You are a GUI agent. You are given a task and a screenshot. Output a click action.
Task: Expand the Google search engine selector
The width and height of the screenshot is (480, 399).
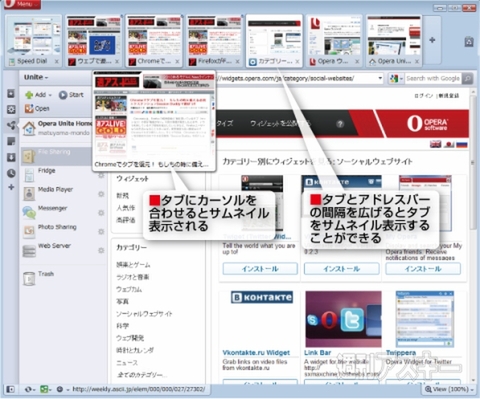pyautogui.click(x=396, y=79)
